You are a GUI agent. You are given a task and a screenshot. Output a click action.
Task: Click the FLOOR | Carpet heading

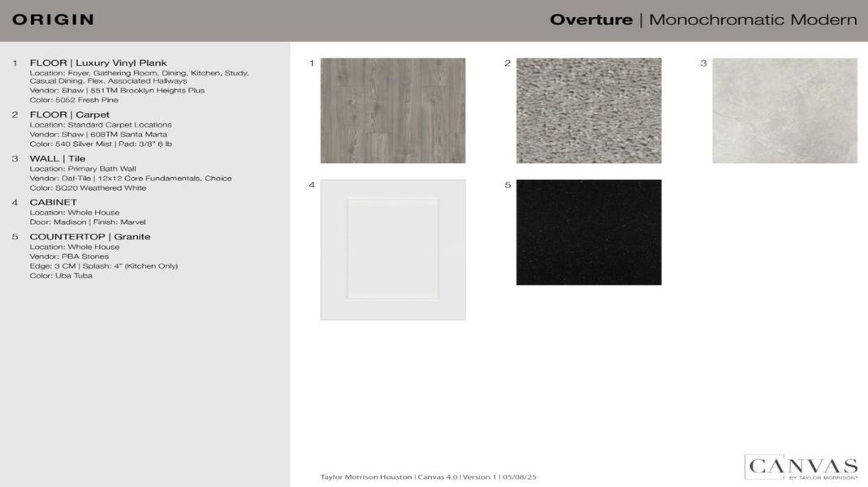(69, 114)
